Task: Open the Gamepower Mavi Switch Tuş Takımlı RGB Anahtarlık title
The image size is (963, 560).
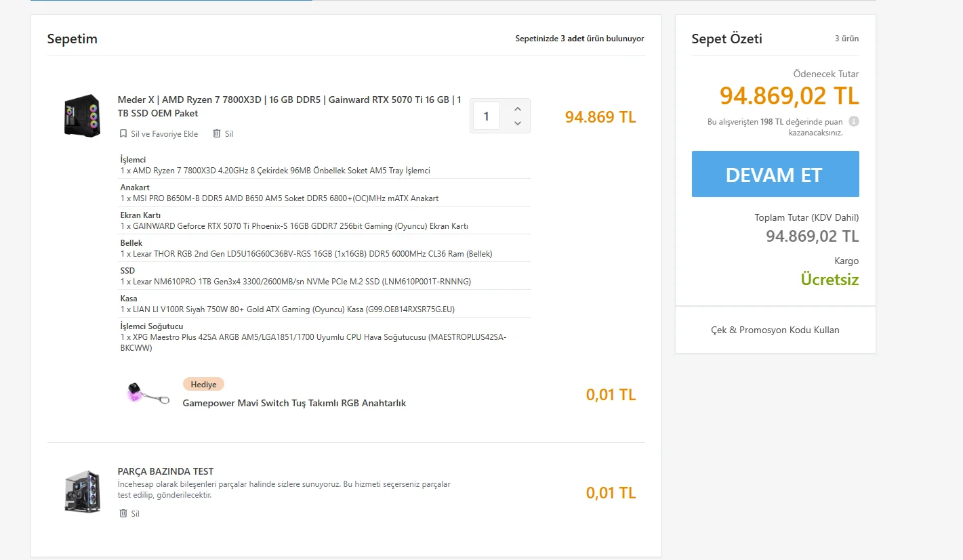Action: pyautogui.click(x=294, y=403)
